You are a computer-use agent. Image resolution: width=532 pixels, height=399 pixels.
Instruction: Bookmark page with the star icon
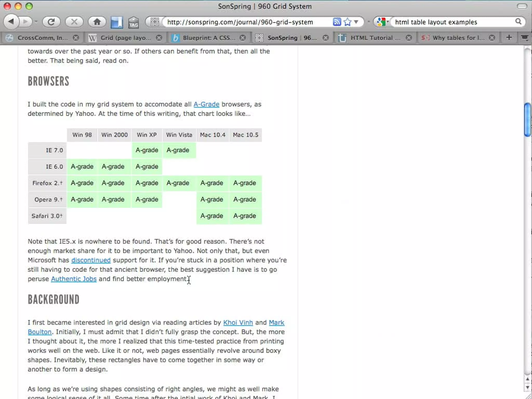347,22
